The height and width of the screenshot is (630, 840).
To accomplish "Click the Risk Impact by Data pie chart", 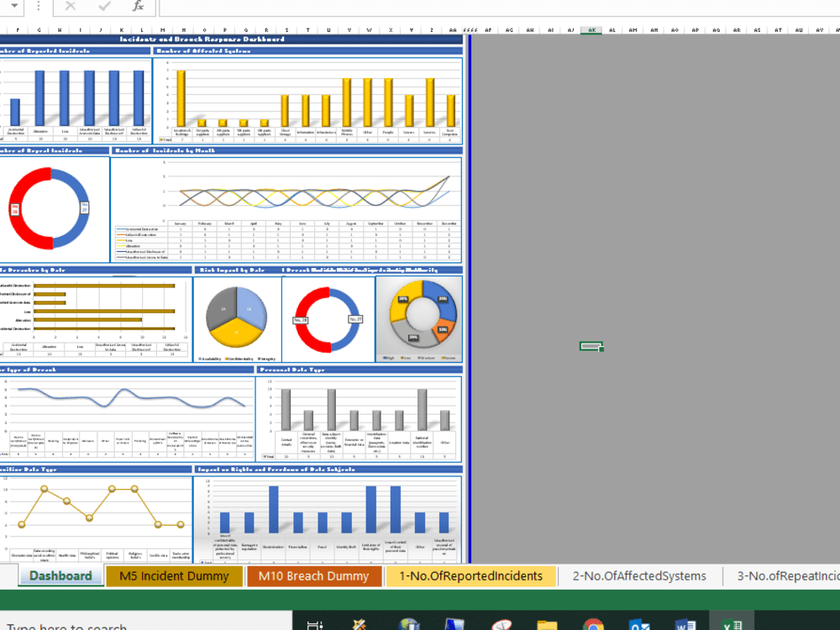I will [236, 317].
